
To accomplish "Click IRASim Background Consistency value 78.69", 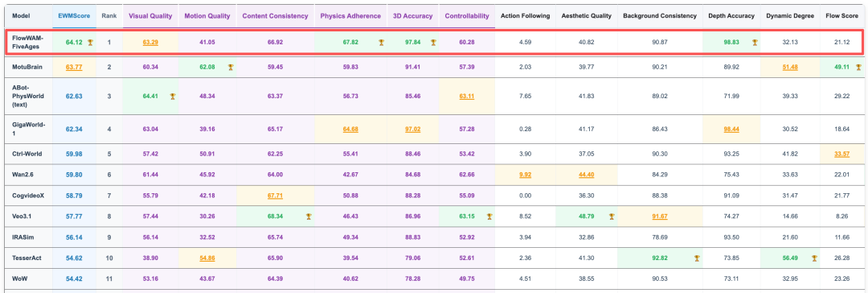I will coord(660,237).
